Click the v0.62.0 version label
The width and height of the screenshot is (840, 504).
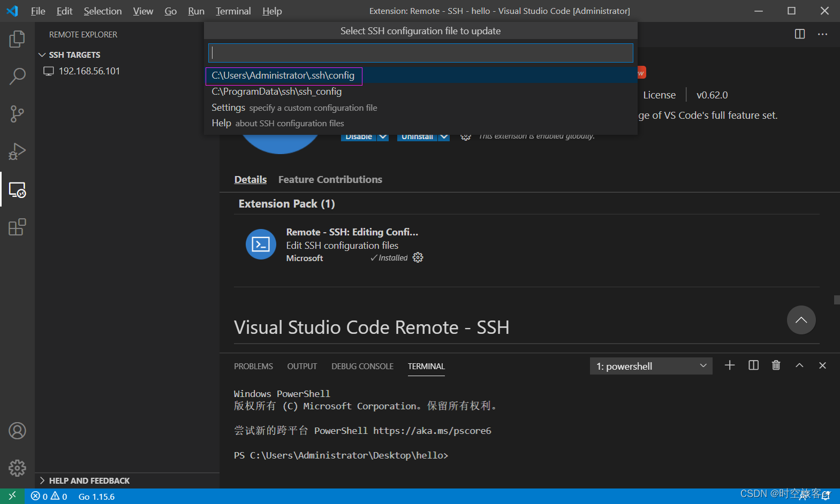pyautogui.click(x=712, y=95)
